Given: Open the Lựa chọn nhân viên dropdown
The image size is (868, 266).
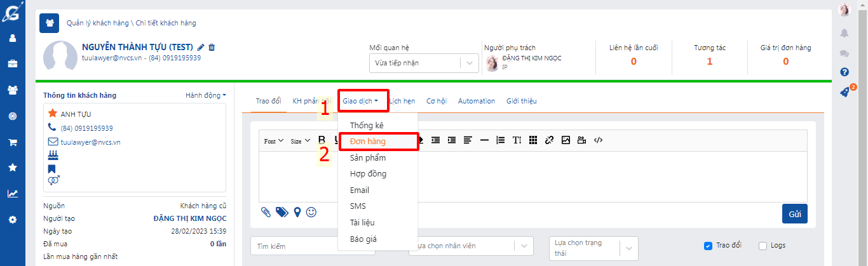Looking at the screenshot, I should pos(471,246).
